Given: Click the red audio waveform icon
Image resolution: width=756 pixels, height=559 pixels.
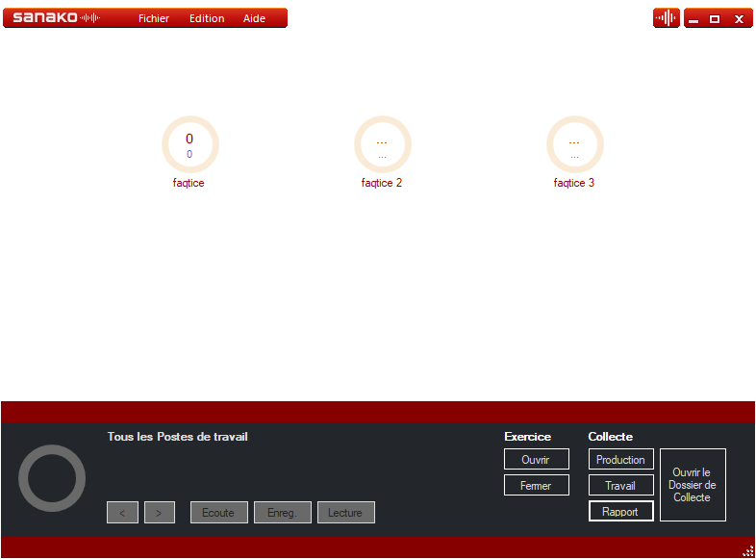Looking at the screenshot, I should point(666,18).
